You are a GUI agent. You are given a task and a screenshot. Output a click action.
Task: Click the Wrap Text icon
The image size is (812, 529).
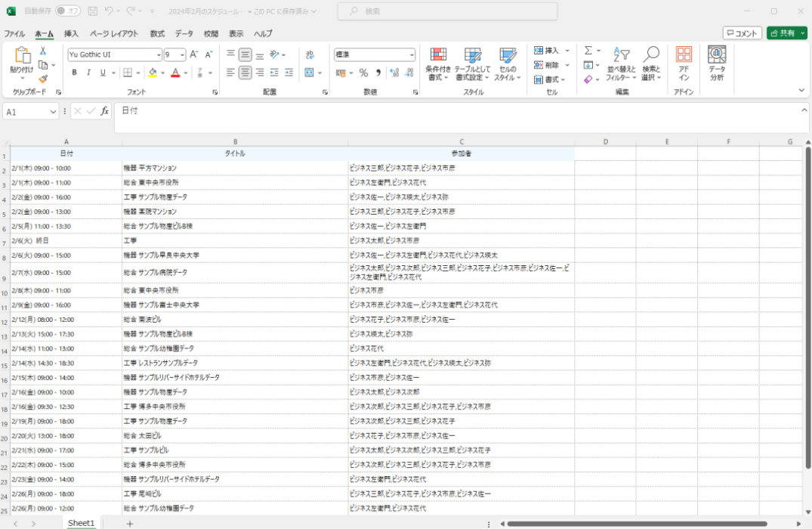click(x=310, y=55)
